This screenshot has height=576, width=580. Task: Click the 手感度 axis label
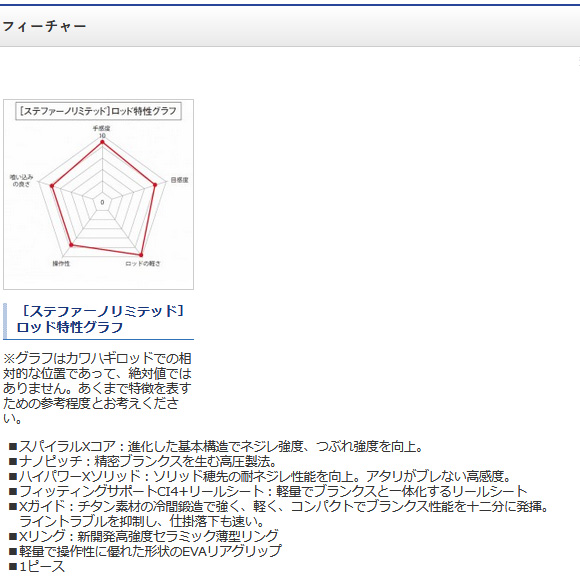coord(101,128)
